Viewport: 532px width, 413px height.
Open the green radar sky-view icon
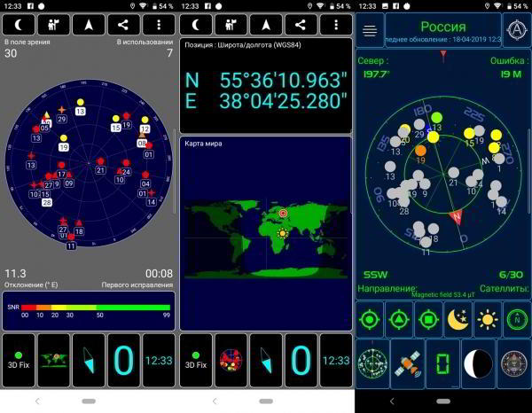[x=372, y=363]
